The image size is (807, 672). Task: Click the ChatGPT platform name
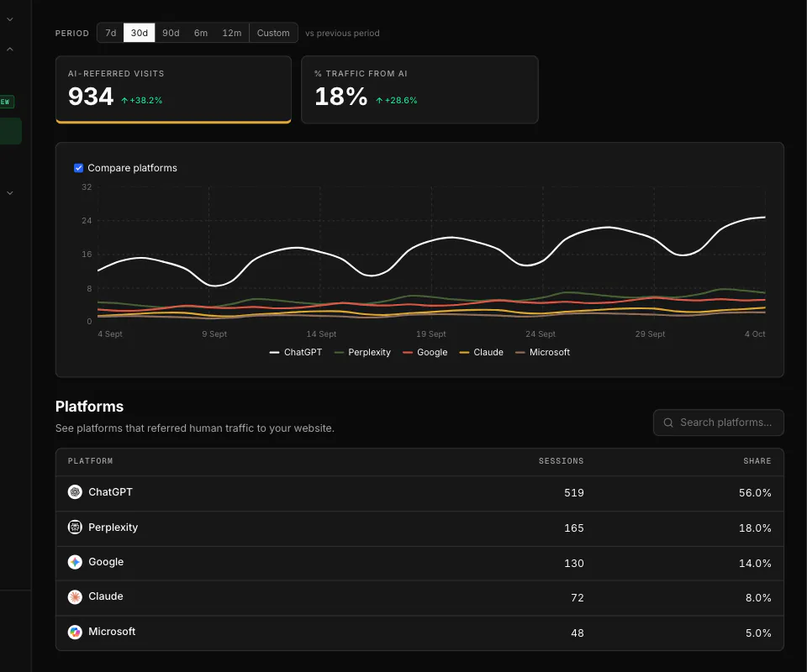(x=110, y=492)
